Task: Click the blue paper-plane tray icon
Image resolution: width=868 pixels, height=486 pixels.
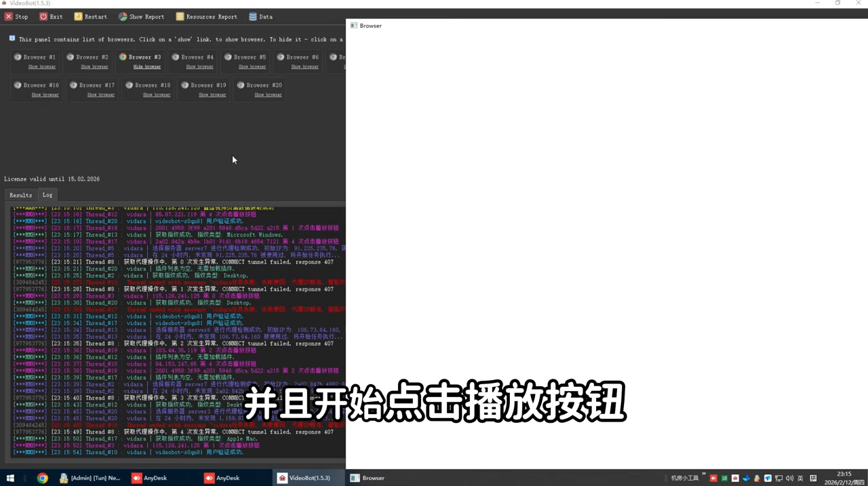Action: coord(768,479)
